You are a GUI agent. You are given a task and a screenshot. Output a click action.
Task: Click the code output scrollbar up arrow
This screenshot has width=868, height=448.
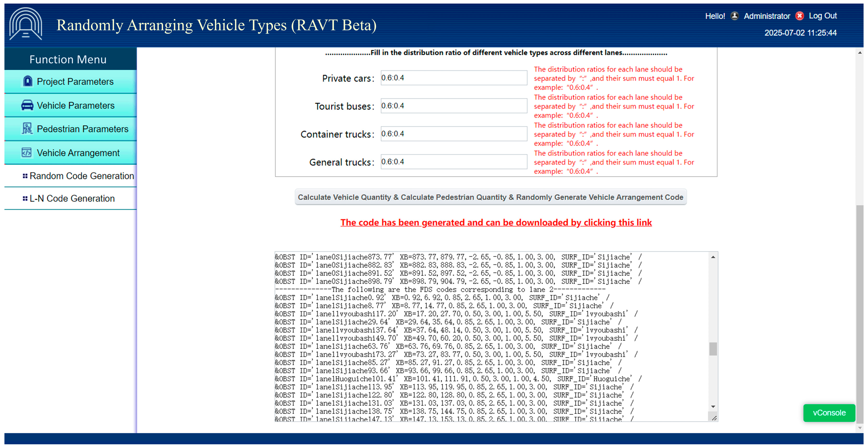point(713,257)
